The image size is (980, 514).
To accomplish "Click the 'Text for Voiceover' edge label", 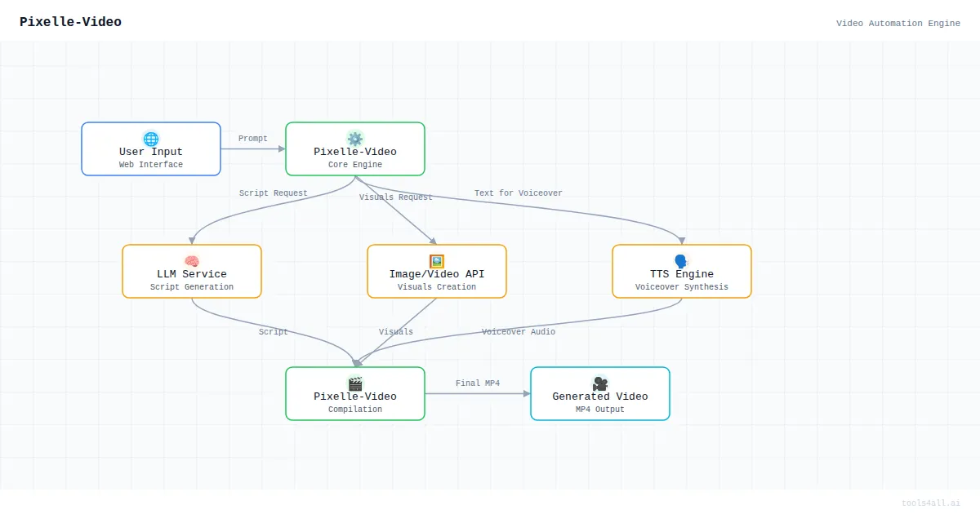I will pos(519,193).
